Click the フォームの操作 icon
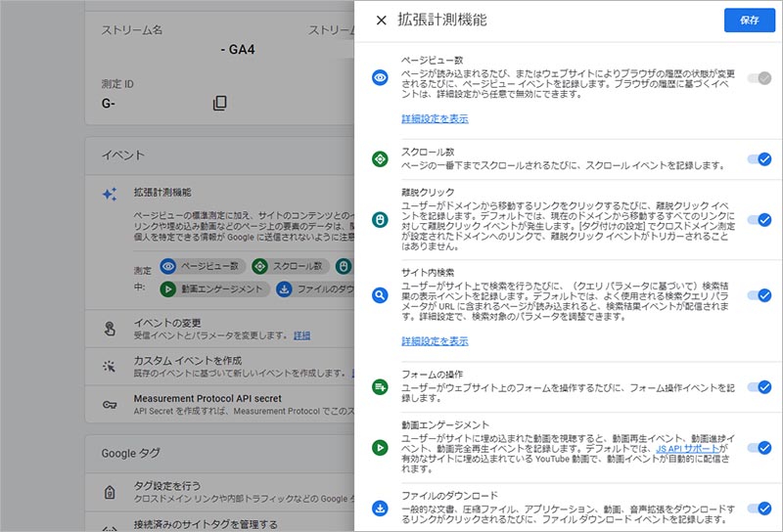This screenshot has height=532, width=783. coord(380,387)
